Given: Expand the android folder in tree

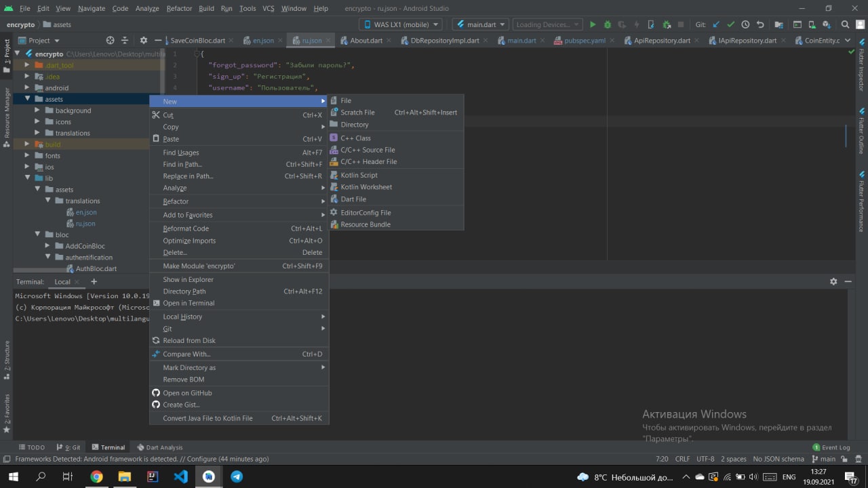Looking at the screenshot, I should [x=28, y=87].
